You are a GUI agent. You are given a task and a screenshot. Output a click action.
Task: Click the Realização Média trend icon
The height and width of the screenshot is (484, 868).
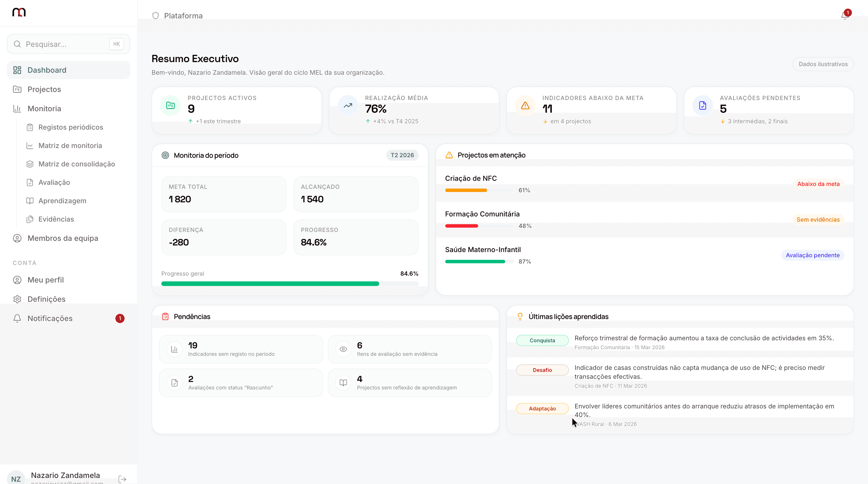tap(348, 105)
